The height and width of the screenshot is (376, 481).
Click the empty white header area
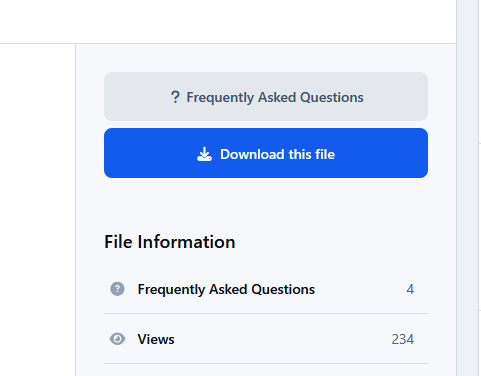pos(228,21)
